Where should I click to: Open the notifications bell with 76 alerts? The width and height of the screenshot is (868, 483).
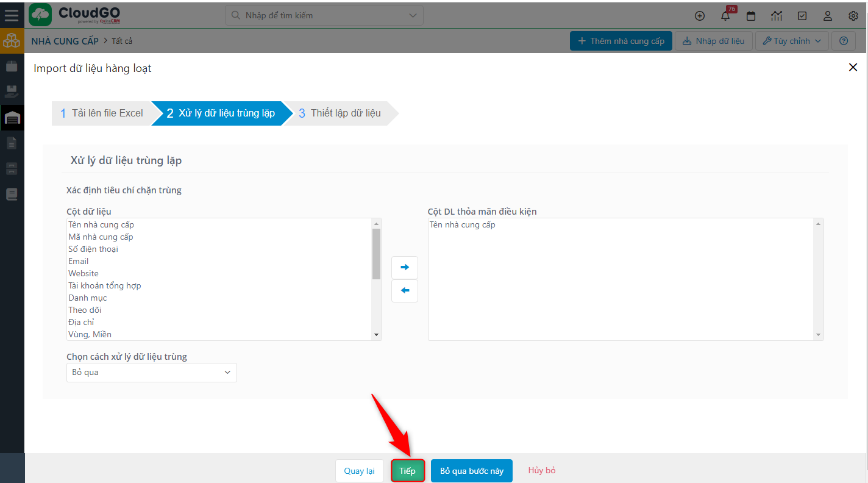725,16
